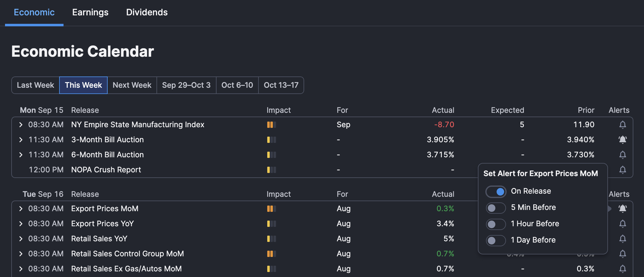Set alert bell for Retail Sales YoY
The width and height of the screenshot is (644, 277).
coord(622,239)
